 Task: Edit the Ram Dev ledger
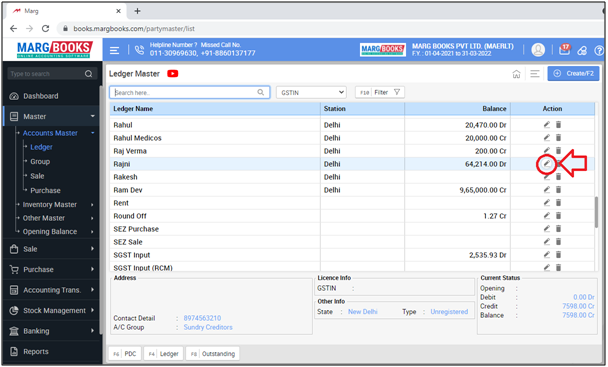click(x=546, y=190)
